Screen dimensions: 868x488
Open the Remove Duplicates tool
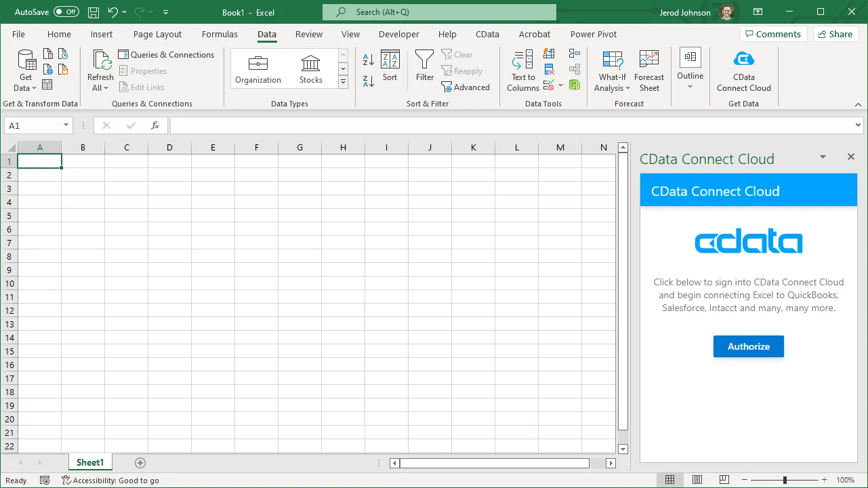click(549, 69)
